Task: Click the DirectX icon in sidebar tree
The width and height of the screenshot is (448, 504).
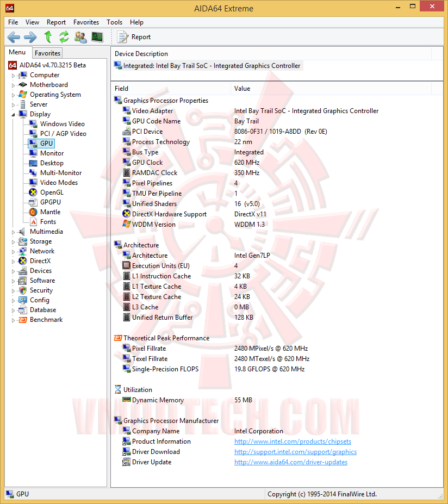Action: click(22, 261)
